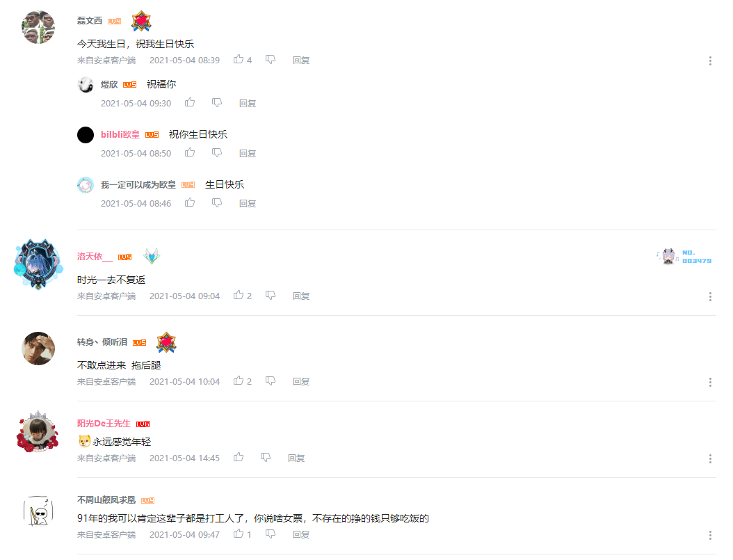
Task: Click the medal badge next to 磊文西
Action: [141, 21]
